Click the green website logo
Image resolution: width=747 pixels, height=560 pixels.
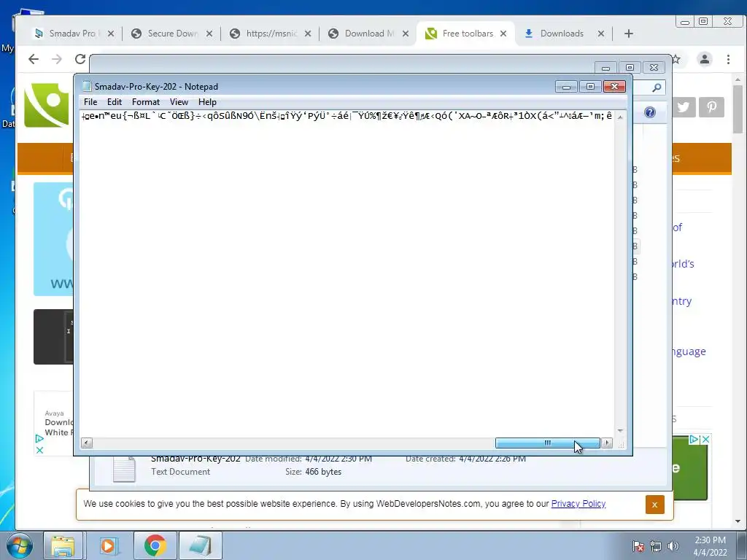(x=47, y=105)
